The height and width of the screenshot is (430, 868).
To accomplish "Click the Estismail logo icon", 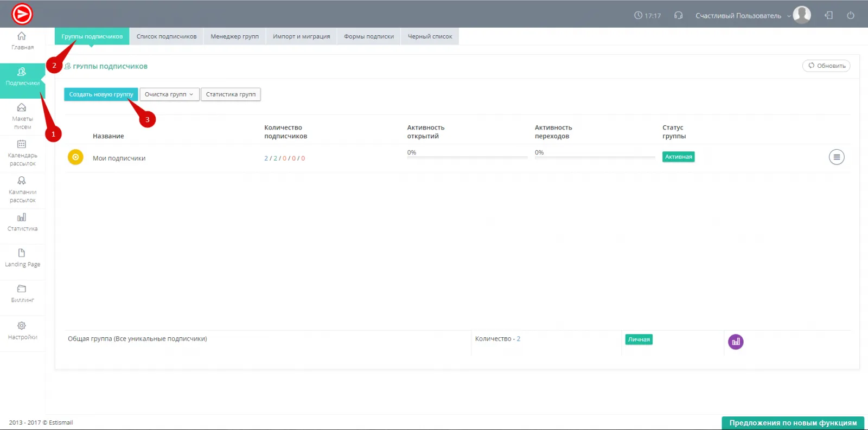I will coord(22,14).
